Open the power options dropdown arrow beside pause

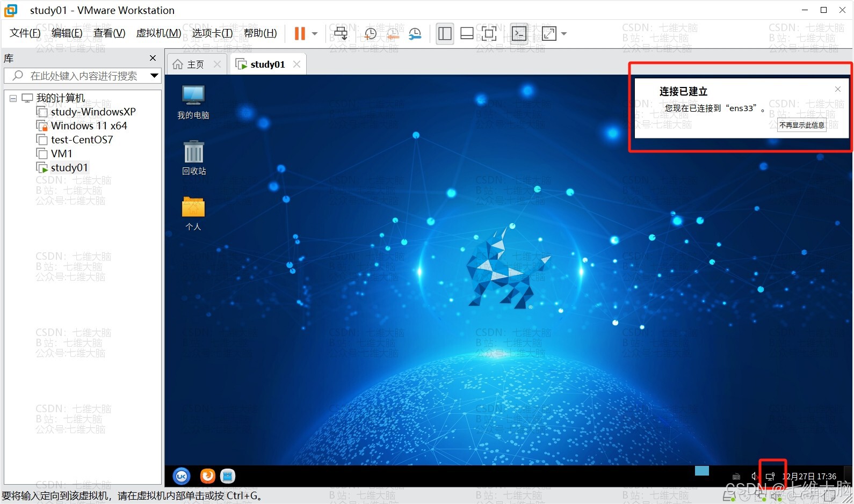315,34
